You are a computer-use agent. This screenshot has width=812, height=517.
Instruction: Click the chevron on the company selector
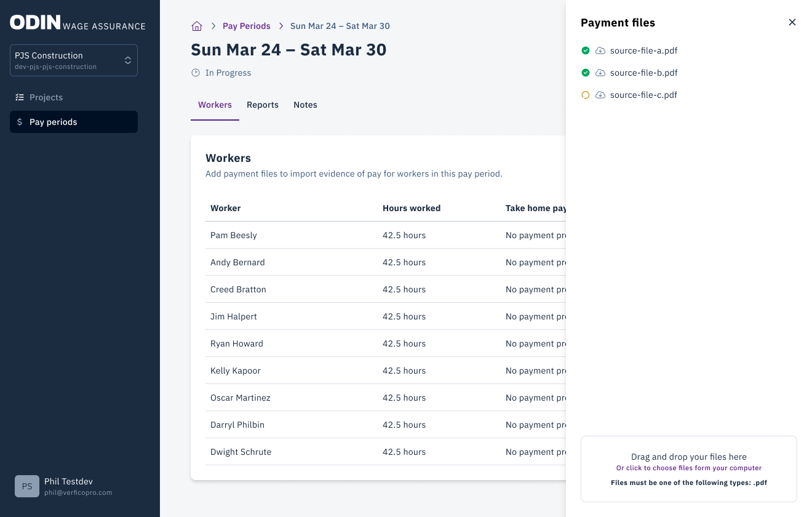(127, 60)
